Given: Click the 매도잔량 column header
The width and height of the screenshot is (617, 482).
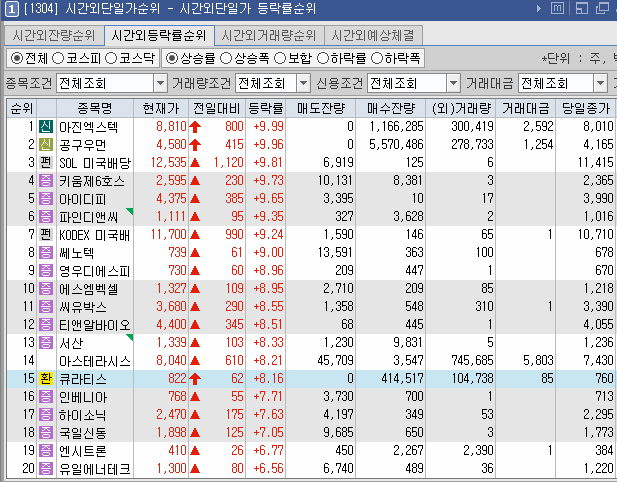Looking at the screenshot, I should coord(321,108).
